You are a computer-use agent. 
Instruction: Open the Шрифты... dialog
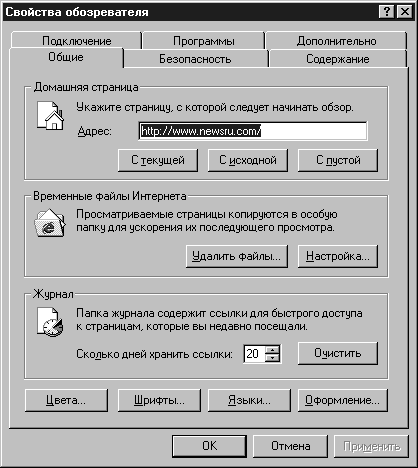159,400
